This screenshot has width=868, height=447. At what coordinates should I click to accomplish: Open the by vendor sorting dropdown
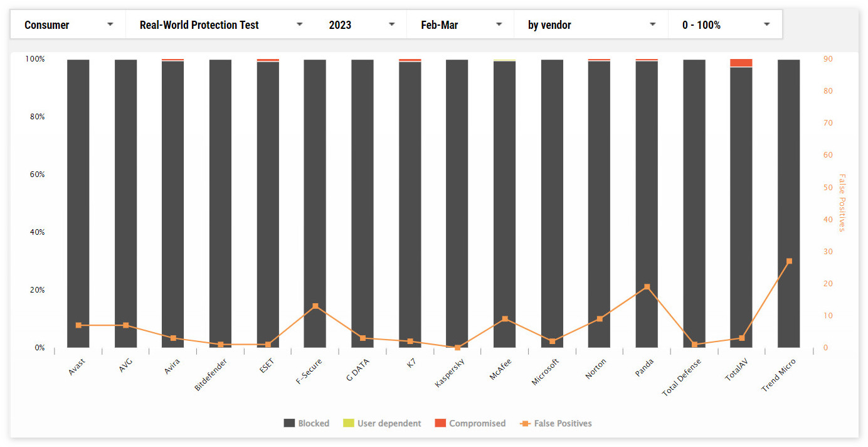pyautogui.click(x=591, y=25)
